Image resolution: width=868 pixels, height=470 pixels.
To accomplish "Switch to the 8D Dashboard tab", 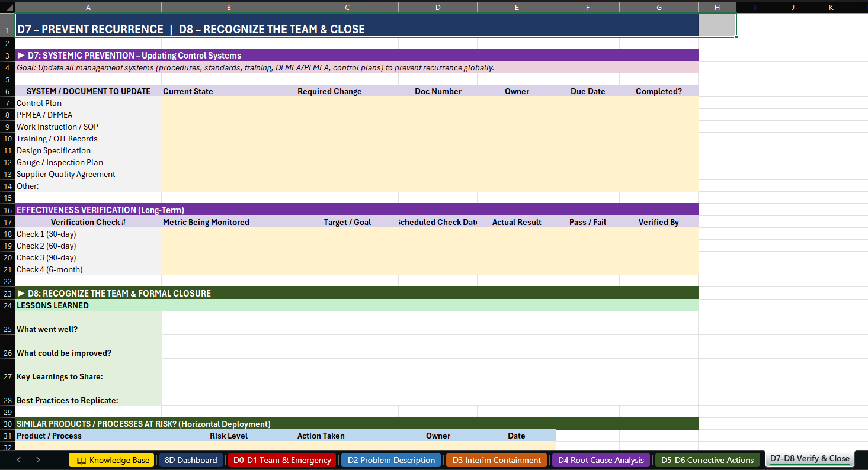I will (x=191, y=459).
